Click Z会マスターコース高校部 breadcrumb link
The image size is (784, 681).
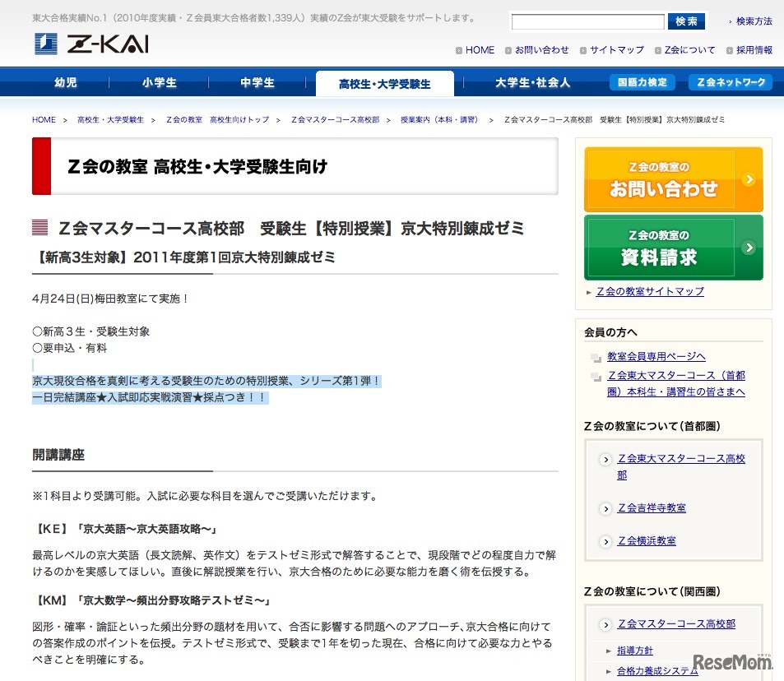pyautogui.click(x=335, y=120)
